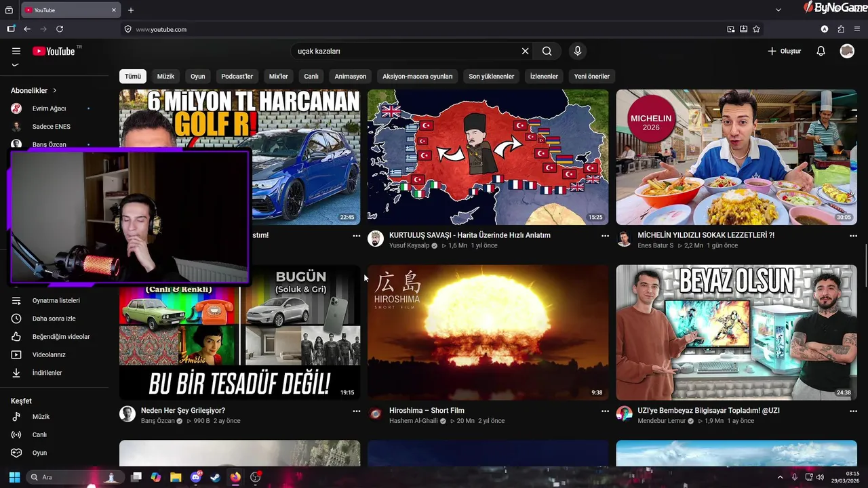This screenshot has height=488, width=868.
Task: Open the Windows Start menu
Action: 14,477
